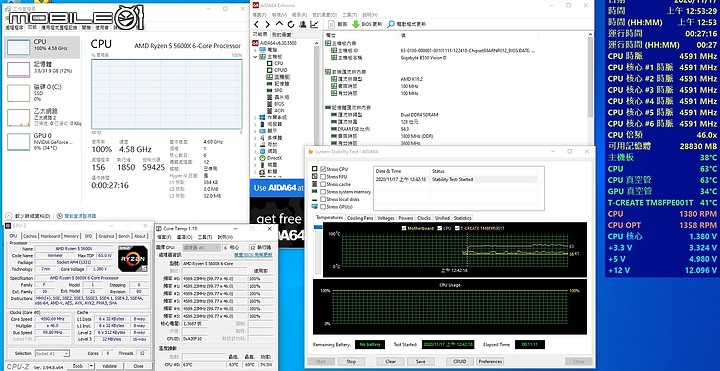Select AIDA64 v6.30.5500 root node
720x371 pixels.
[x=274, y=43]
